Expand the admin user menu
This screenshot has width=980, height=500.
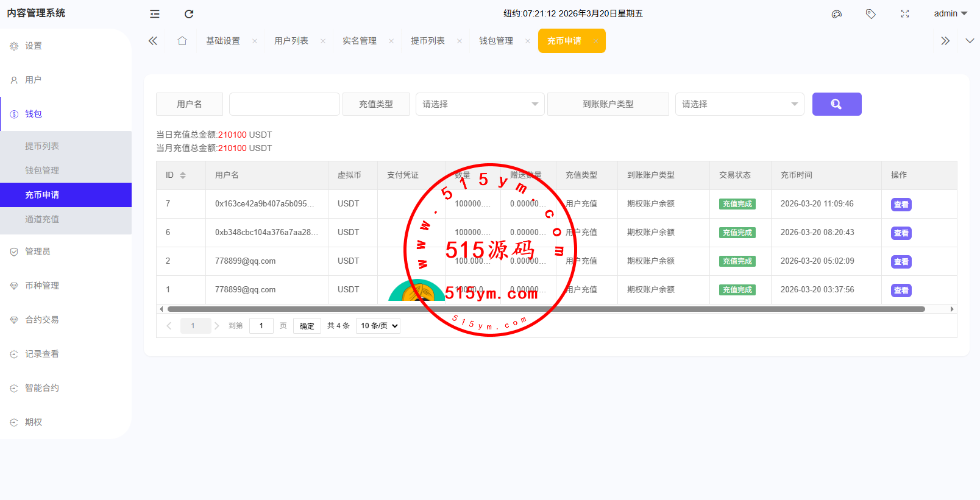pos(950,13)
